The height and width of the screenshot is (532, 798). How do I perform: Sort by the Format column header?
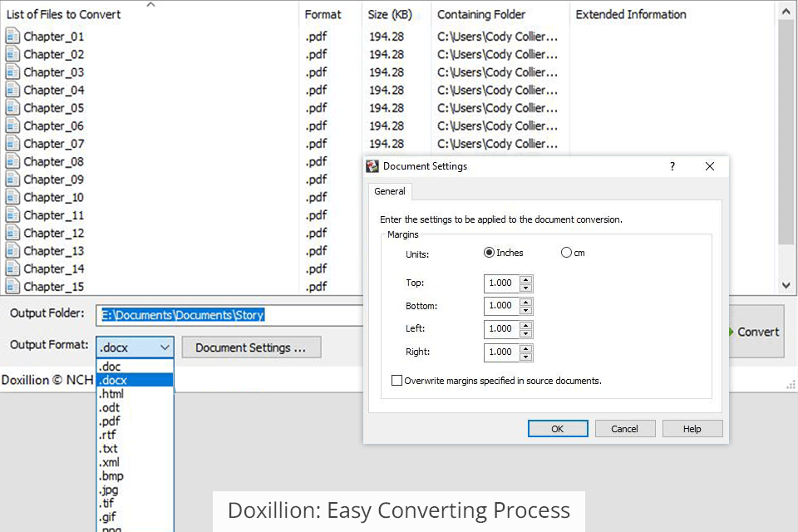[x=331, y=14]
